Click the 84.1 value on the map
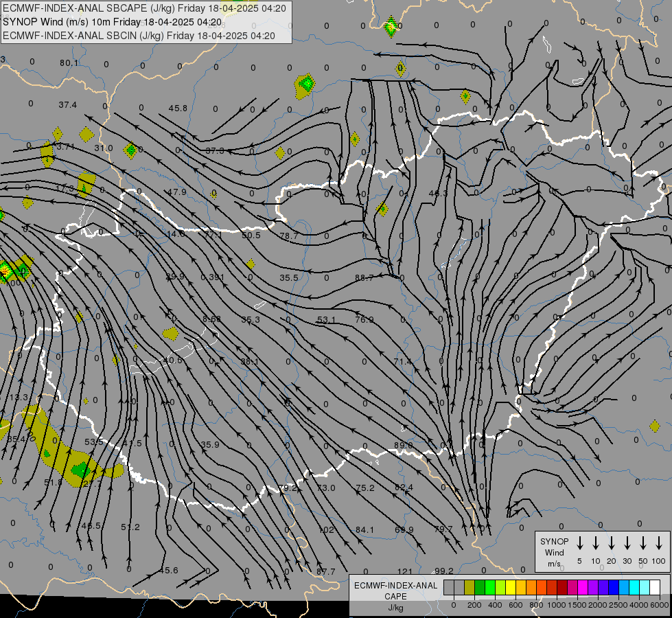This screenshot has height=618, width=672. [x=364, y=530]
